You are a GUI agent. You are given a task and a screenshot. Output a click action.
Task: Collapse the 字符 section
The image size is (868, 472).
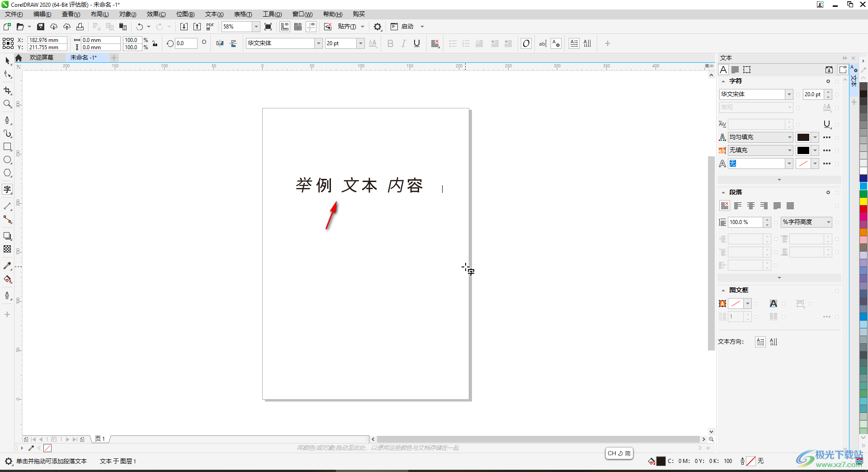(x=723, y=81)
